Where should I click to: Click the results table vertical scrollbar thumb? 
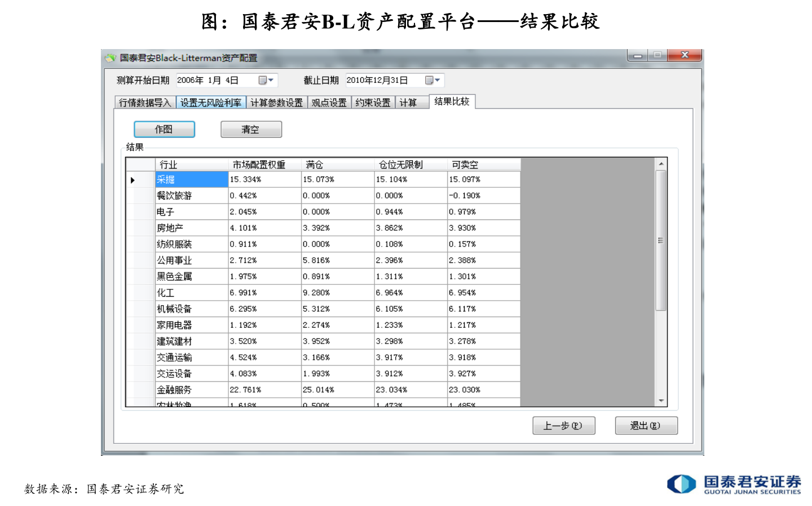pyautogui.click(x=661, y=240)
